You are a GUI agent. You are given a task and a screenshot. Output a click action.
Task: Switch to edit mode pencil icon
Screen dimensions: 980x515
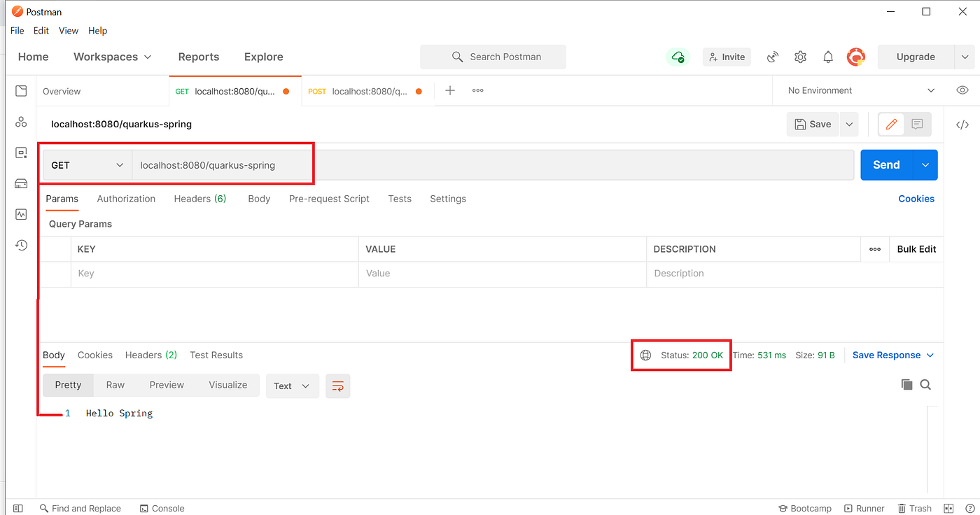coord(891,125)
